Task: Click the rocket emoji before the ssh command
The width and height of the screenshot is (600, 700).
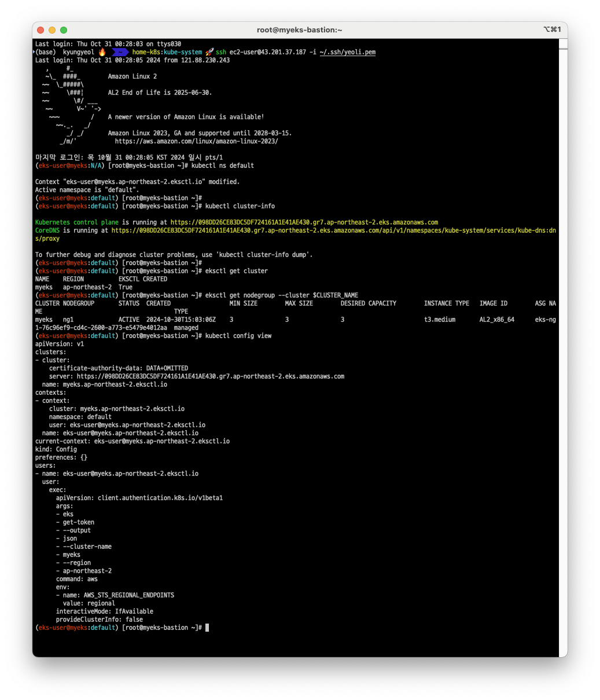Action: pyautogui.click(x=209, y=52)
